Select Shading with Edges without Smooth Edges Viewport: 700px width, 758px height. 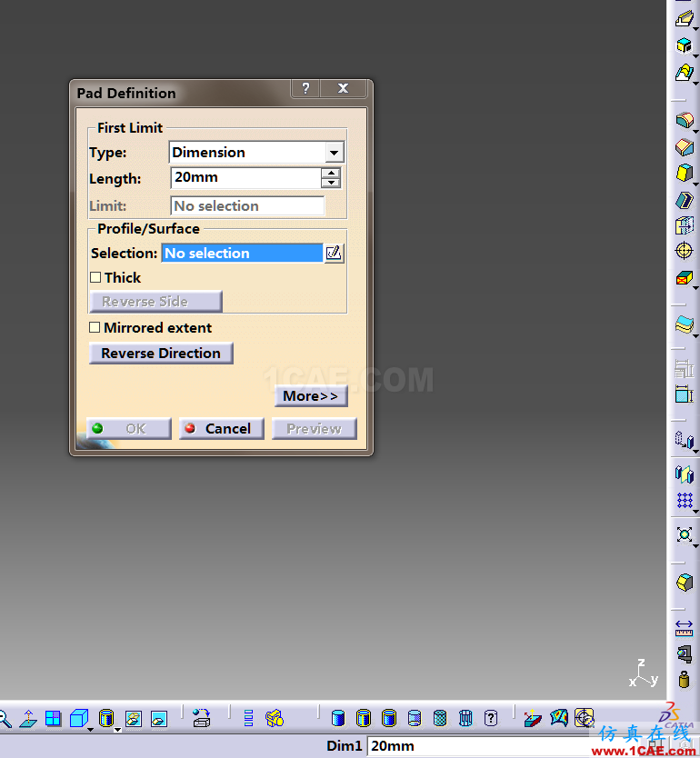click(x=389, y=718)
